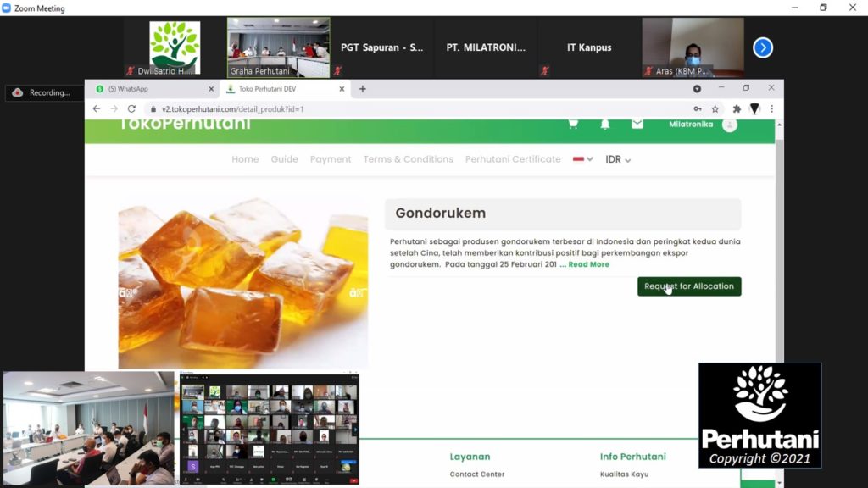
Task: Switch to the WhatsApp tab
Action: 153,88
